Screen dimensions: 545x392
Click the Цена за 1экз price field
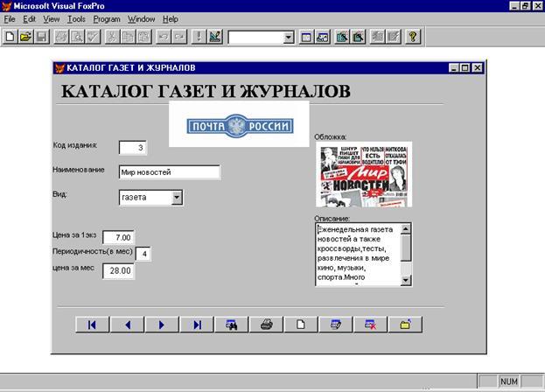point(118,237)
